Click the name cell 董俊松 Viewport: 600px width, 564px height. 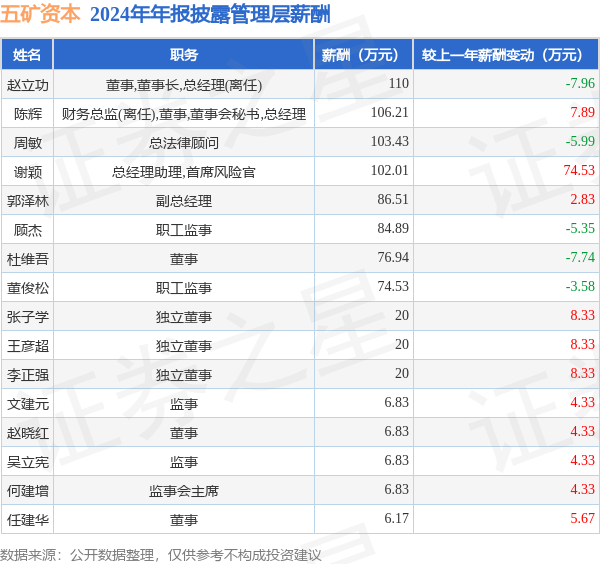tap(28, 288)
